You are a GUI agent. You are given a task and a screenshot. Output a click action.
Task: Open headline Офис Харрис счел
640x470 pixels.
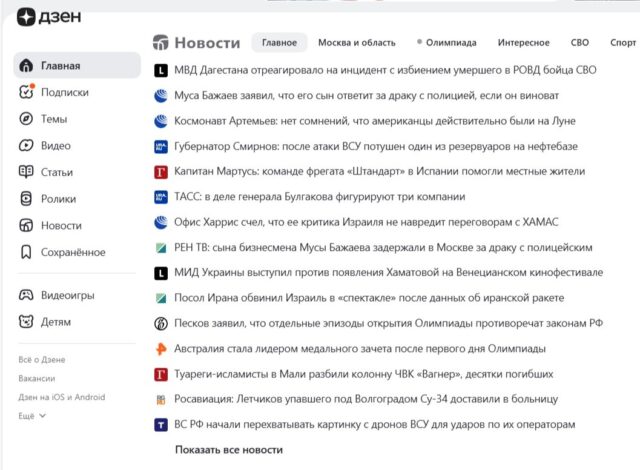(366, 222)
